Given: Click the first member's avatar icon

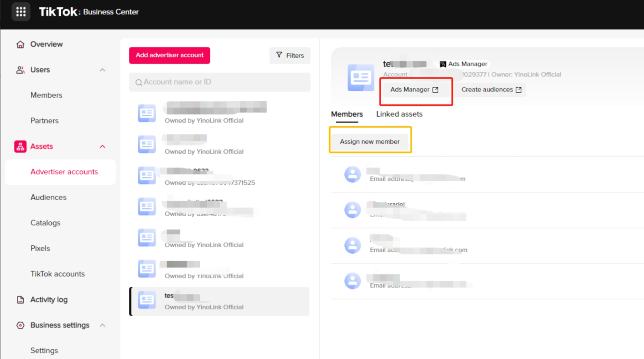Looking at the screenshot, I should point(353,174).
